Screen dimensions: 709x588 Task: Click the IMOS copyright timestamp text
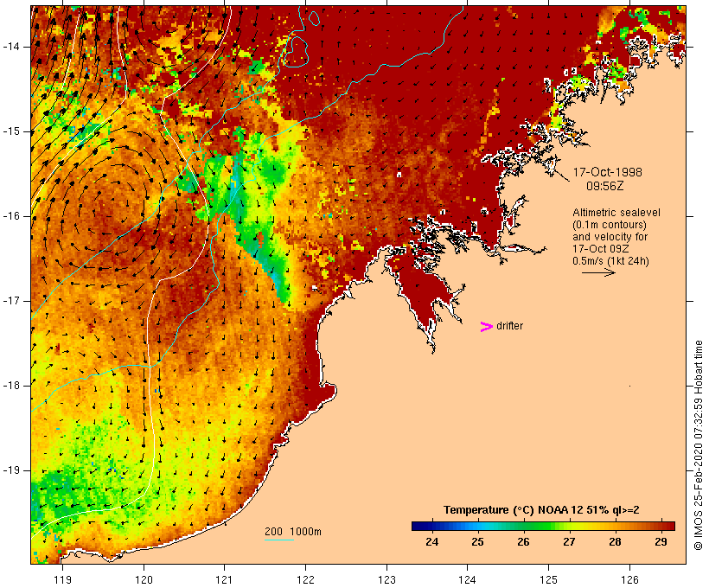[698, 445]
